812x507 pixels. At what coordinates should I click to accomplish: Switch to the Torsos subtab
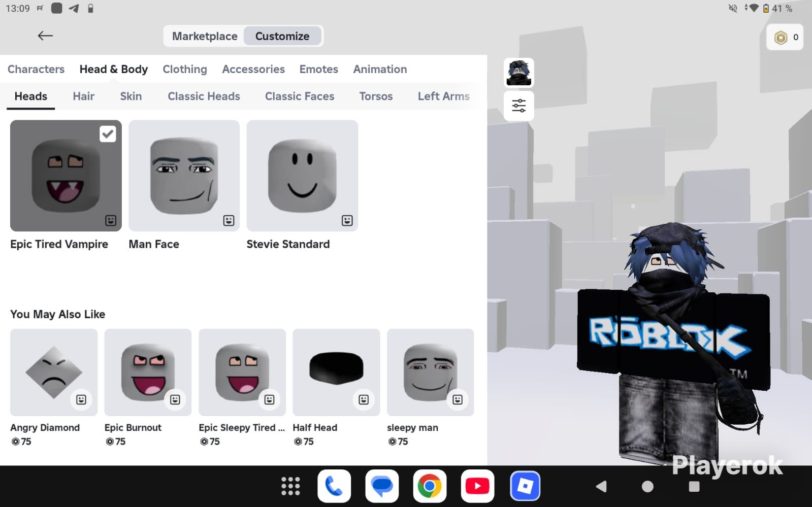click(x=376, y=96)
